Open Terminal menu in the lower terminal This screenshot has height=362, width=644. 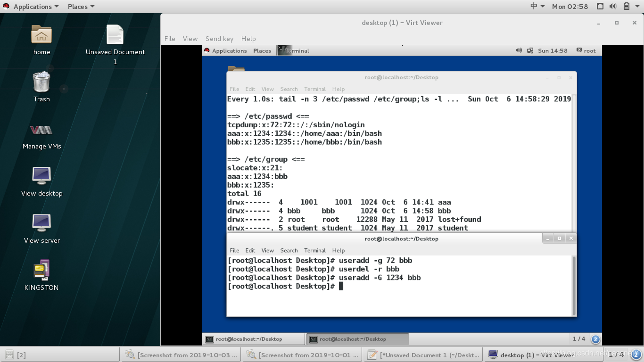click(x=315, y=250)
